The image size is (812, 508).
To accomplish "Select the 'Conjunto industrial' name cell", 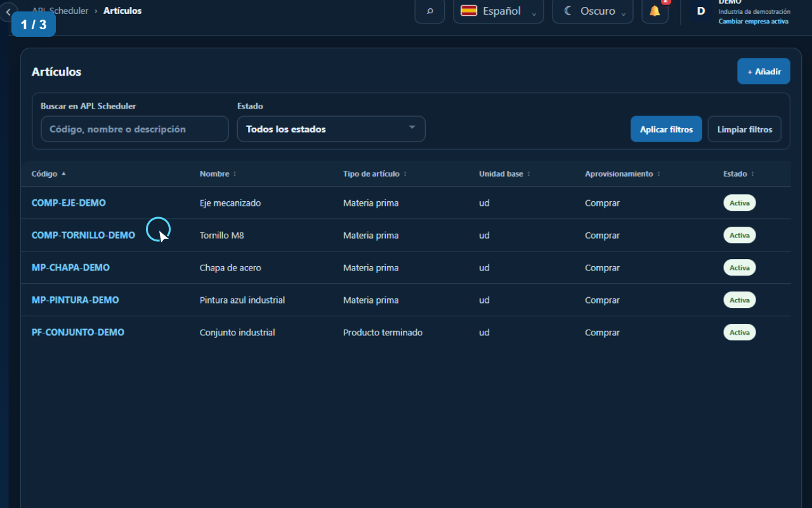I will 237,333.
